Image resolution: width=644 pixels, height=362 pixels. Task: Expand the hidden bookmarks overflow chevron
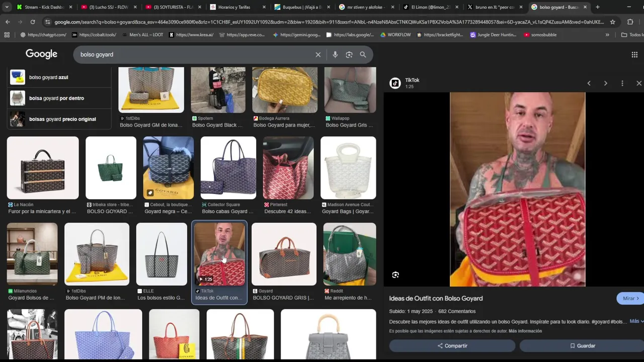pyautogui.click(x=607, y=35)
